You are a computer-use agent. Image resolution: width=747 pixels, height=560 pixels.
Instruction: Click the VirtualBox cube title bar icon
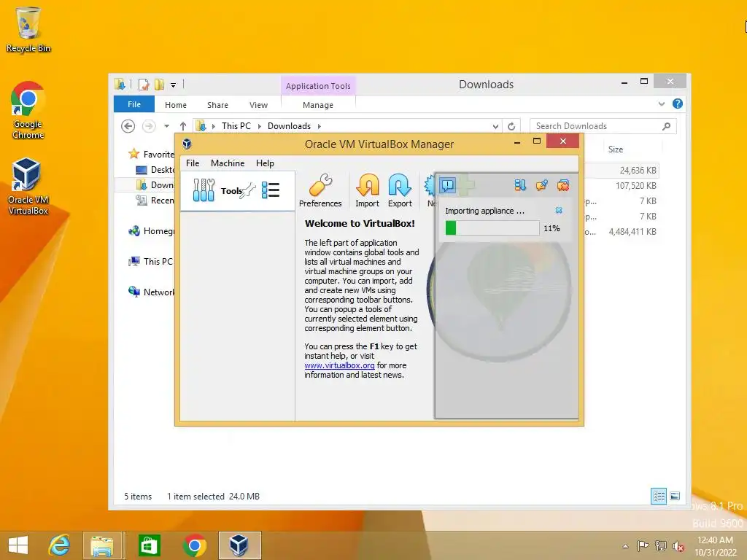187,144
